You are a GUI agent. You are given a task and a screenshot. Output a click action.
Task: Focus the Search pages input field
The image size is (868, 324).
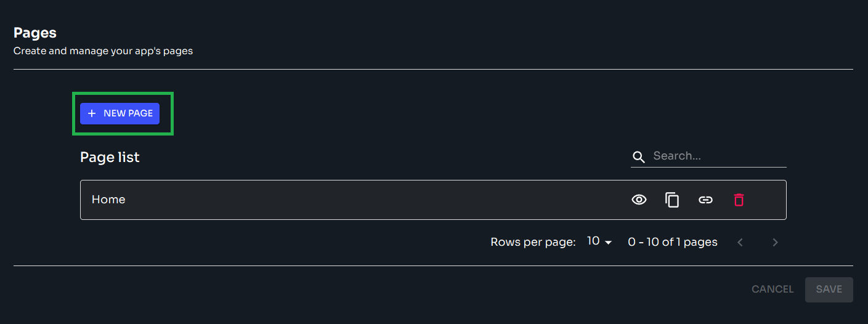pos(718,156)
